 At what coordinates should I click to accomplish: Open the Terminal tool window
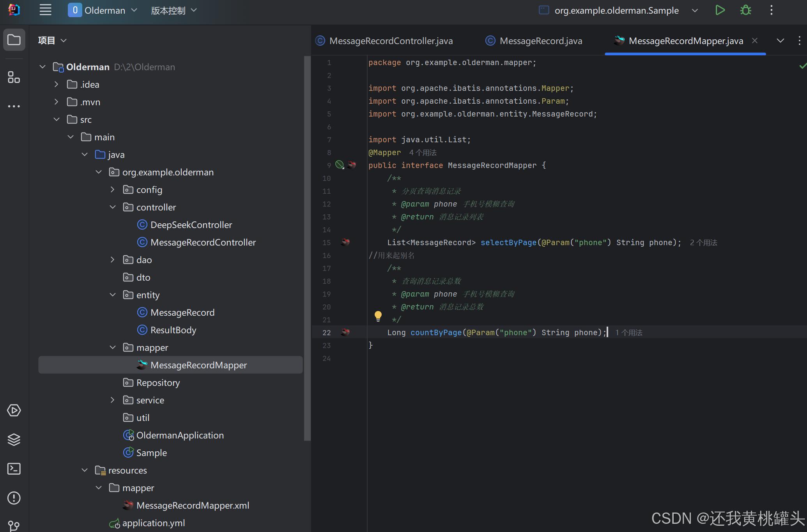14,468
